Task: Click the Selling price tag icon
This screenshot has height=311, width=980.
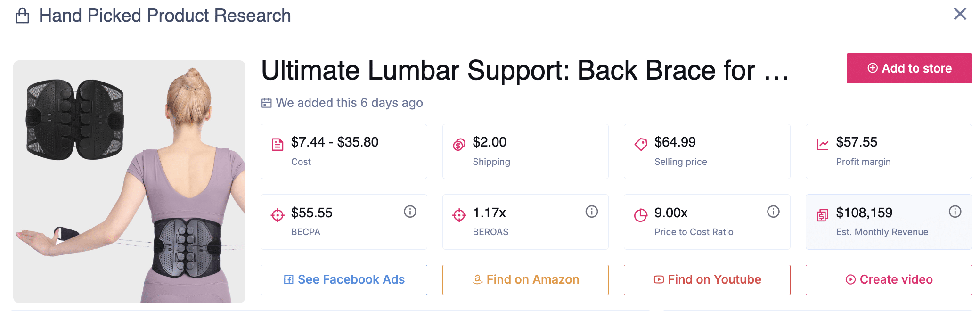Action: point(641,145)
